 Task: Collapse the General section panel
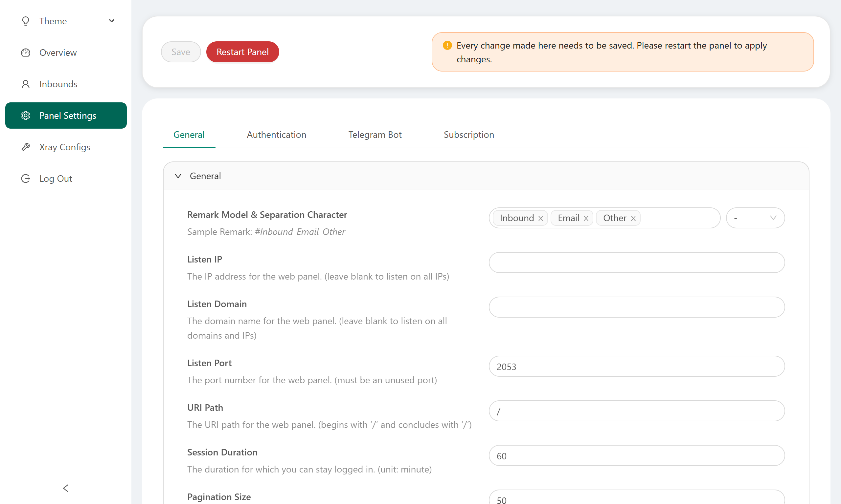[x=178, y=176]
